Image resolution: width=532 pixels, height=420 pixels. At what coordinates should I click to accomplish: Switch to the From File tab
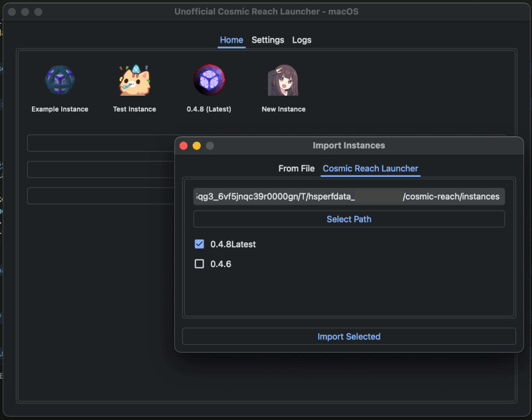(297, 169)
